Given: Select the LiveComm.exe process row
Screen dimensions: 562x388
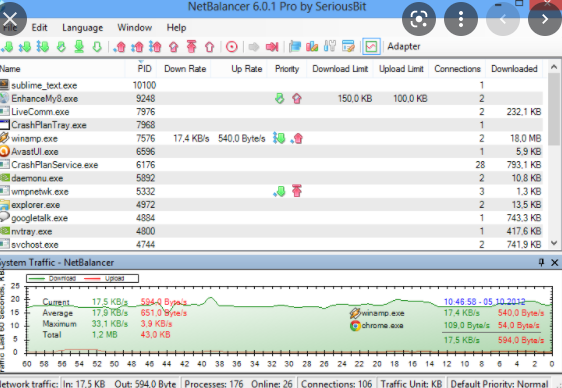Looking at the screenshot, I should tap(271, 112).
